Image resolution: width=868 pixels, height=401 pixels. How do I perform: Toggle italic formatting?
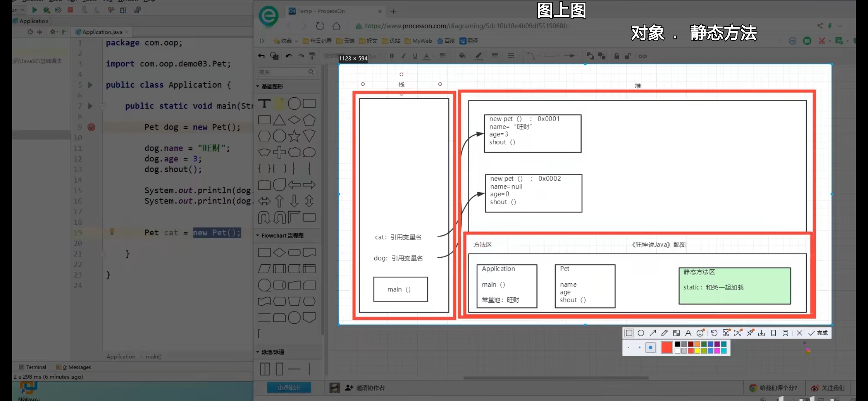pos(404,56)
